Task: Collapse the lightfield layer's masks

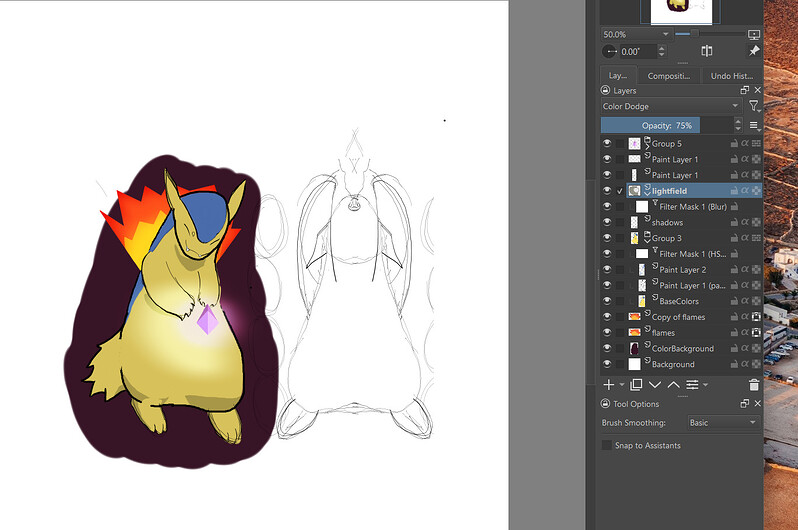Action: 647,193
